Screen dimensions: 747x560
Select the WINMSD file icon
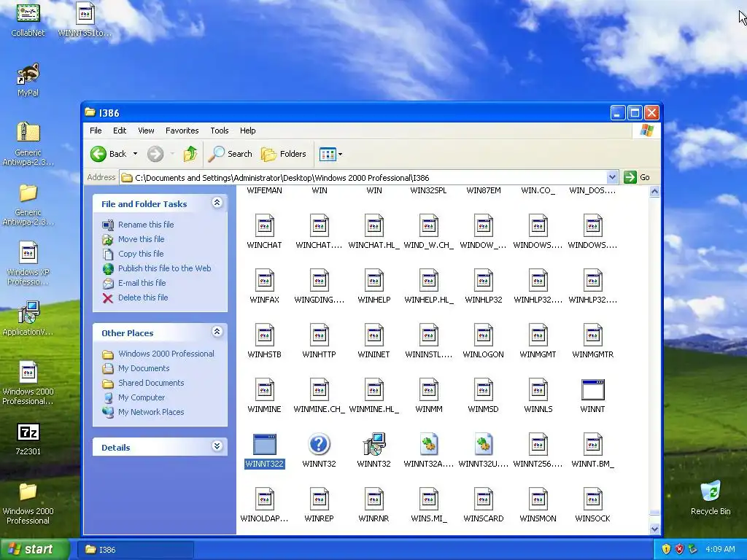[x=484, y=390]
